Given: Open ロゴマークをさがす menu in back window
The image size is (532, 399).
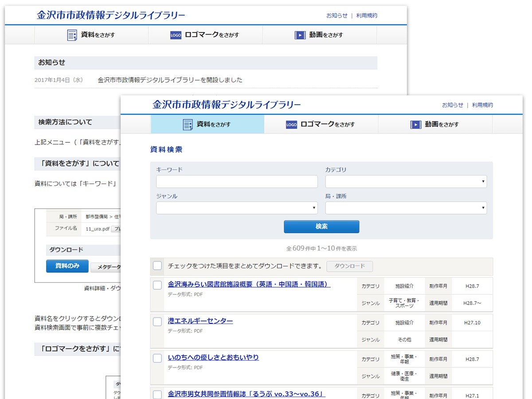Looking at the screenshot, I should click(205, 35).
